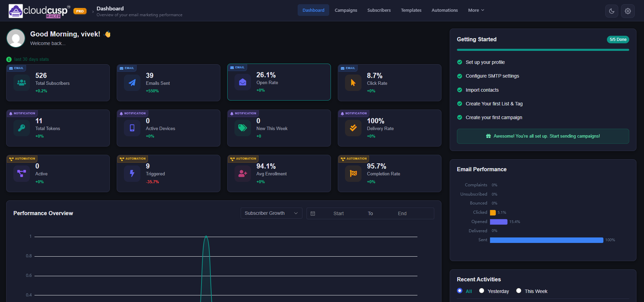Click the 95.7% Completion Rate value
This screenshot has height=302, width=644.
pos(376,166)
